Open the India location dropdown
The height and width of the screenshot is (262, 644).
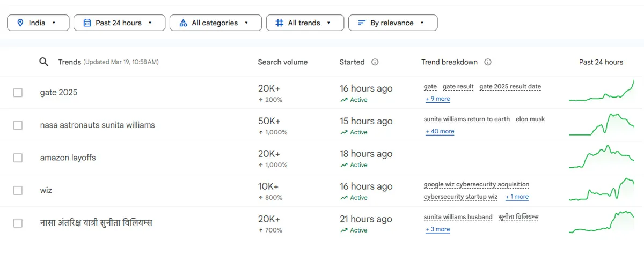38,23
